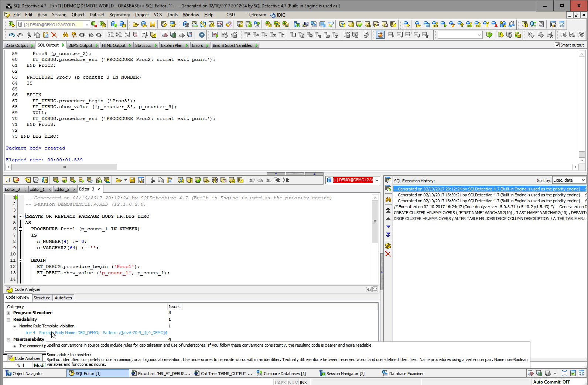Collapse the Readability category
Image resolution: width=588 pixels, height=385 pixels.
click(8, 320)
